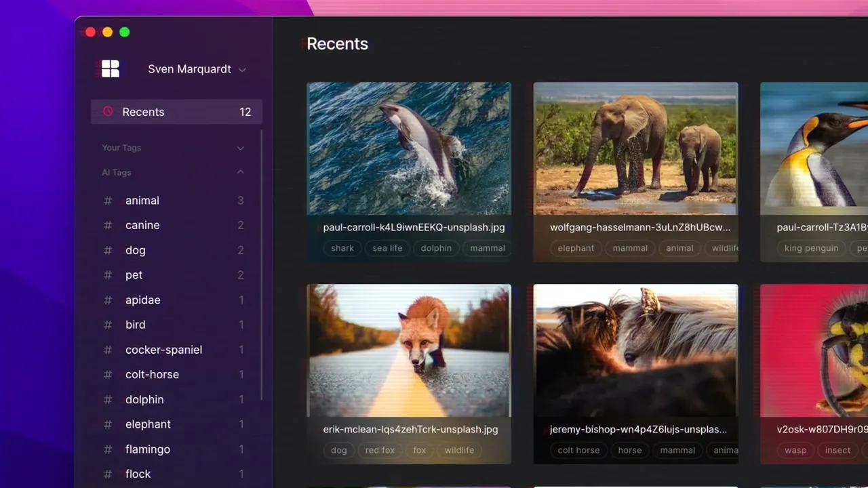Click the horse tag chip

click(x=630, y=450)
